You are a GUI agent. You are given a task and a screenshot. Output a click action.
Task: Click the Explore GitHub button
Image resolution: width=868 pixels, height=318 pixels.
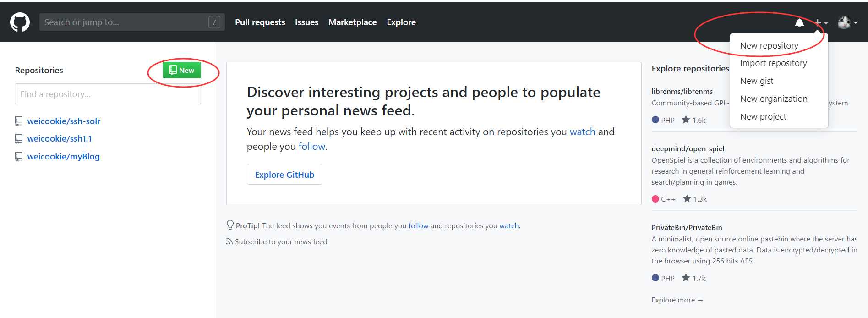pyautogui.click(x=284, y=175)
